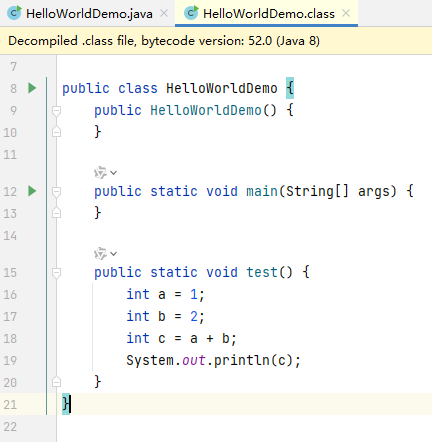Click line number 7 in the gutter
Viewport: 432px width, 442px height.
click(13, 67)
